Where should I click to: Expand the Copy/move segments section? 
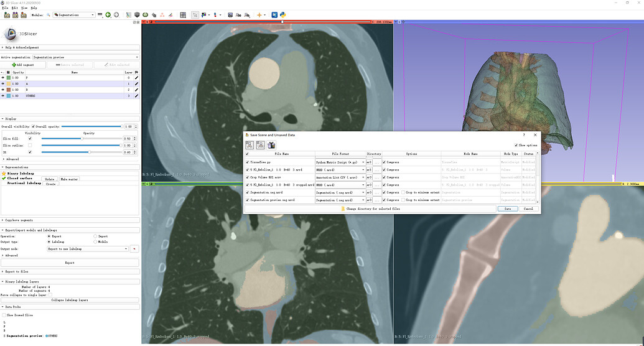coord(70,220)
